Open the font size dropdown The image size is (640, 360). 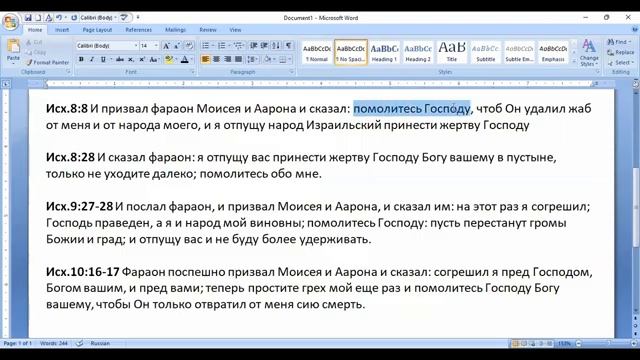click(156, 46)
